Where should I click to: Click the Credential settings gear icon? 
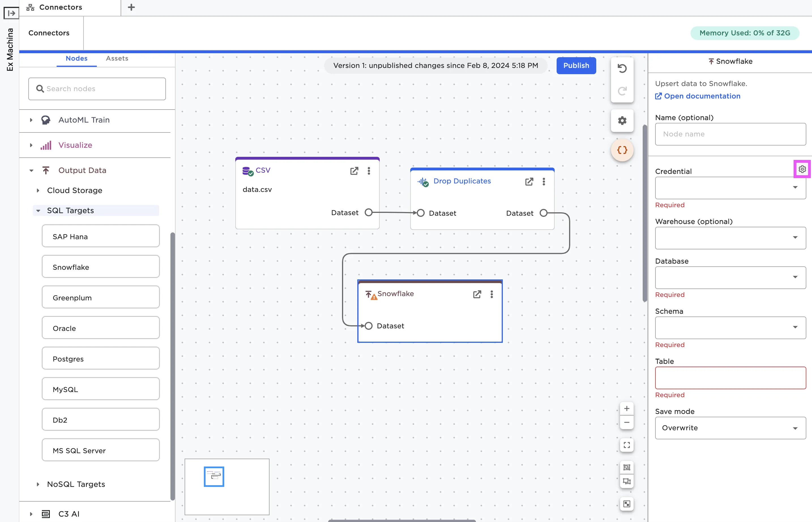[802, 169]
